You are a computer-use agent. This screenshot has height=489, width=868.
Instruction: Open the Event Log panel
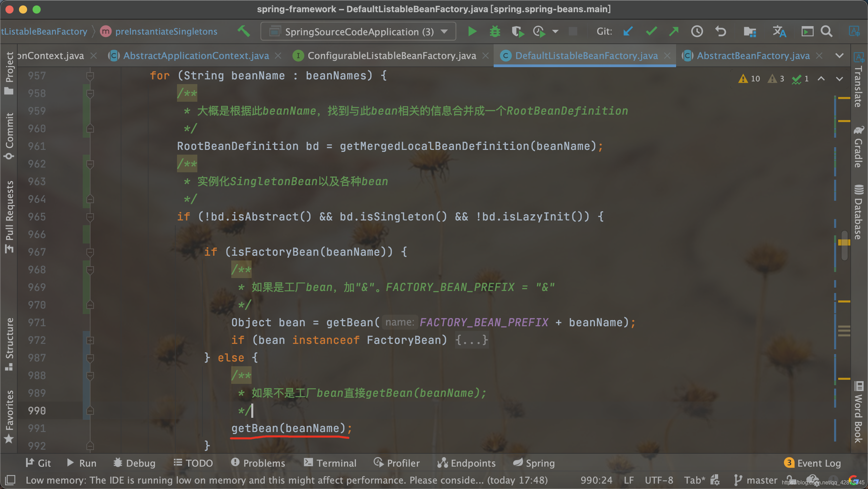812,463
